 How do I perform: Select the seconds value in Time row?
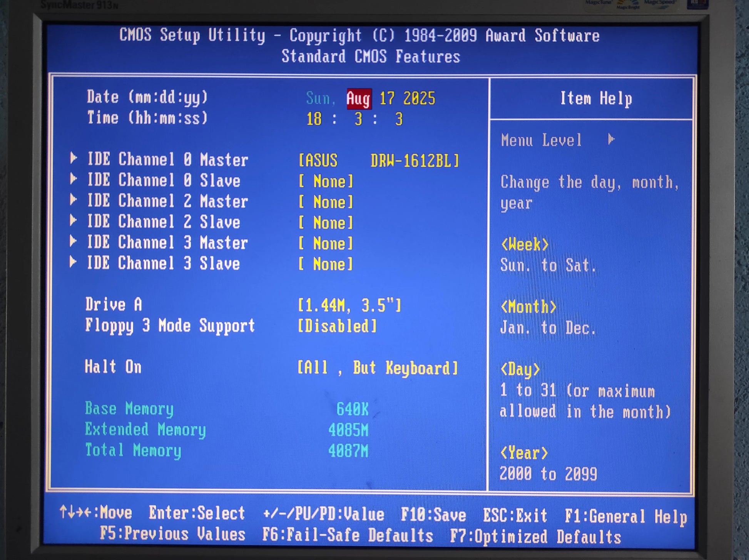(399, 119)
